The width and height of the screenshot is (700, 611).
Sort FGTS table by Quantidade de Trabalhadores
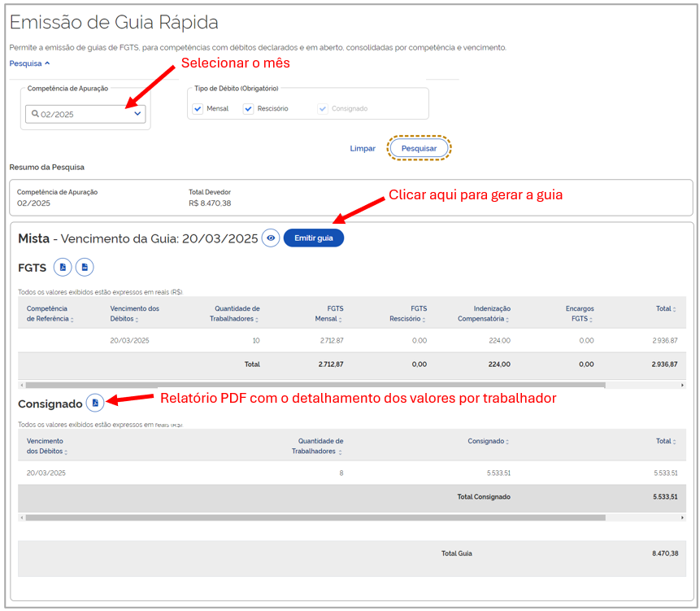tap(237, 314)
